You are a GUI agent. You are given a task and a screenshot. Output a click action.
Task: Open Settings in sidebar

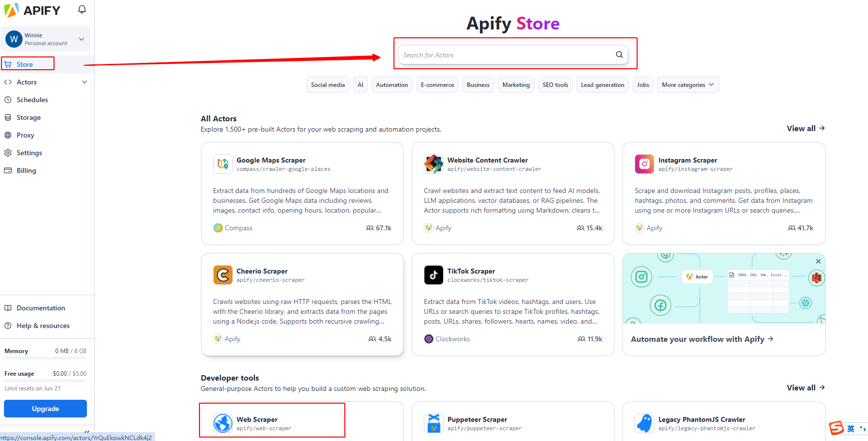click(x=29, y=153)
